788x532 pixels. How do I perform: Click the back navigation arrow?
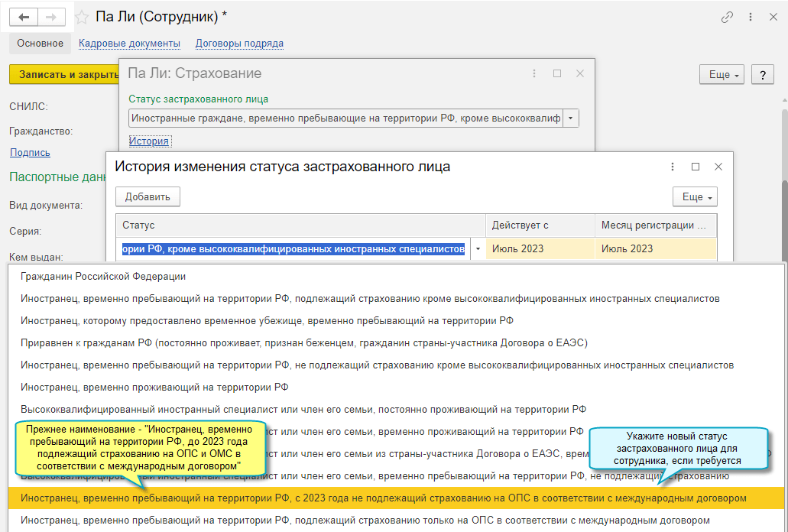coord(24,17)
